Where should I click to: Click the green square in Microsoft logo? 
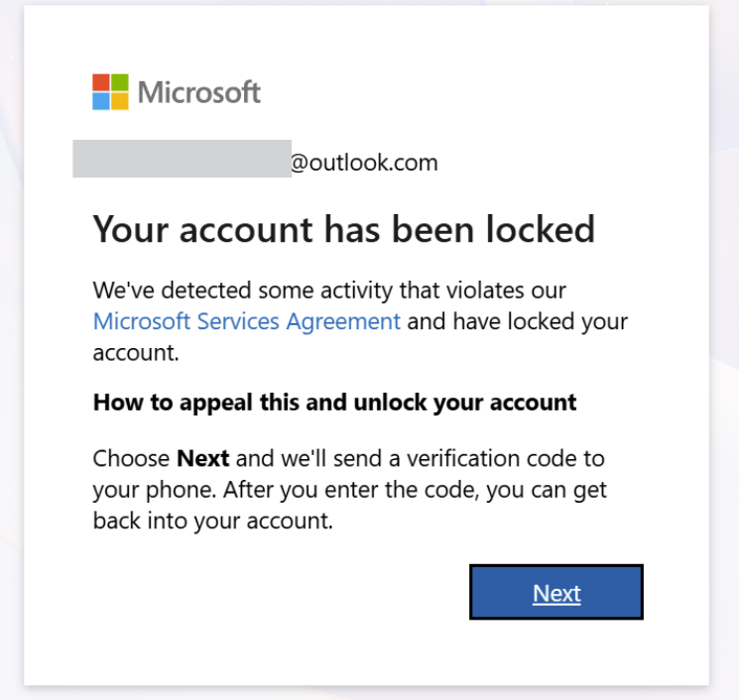[120, 82]
